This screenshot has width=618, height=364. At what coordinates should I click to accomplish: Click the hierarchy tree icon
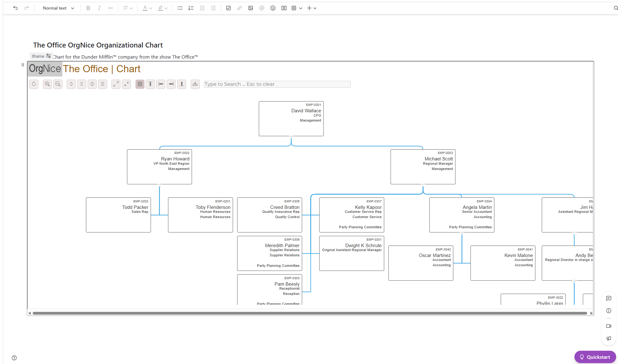195,84
